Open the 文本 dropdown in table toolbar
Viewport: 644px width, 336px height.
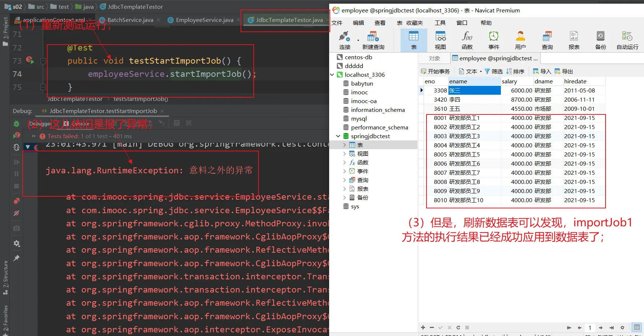(471, 71)
